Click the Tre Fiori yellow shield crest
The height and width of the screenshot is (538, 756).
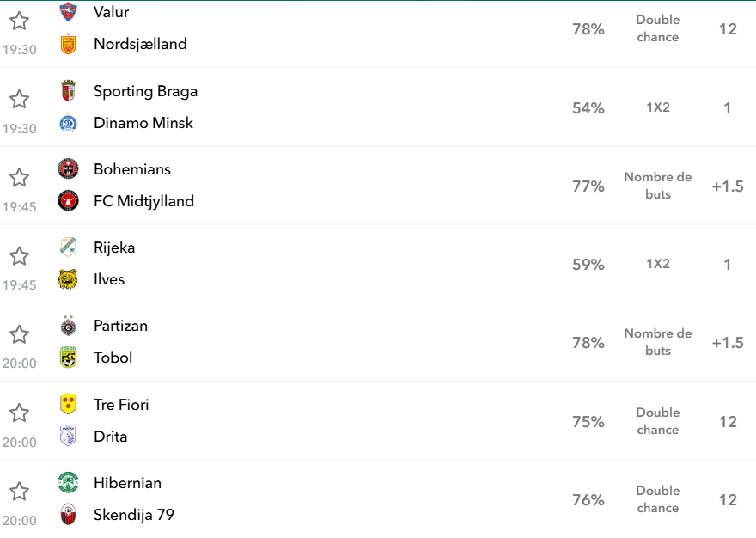(x=68, y=404)
